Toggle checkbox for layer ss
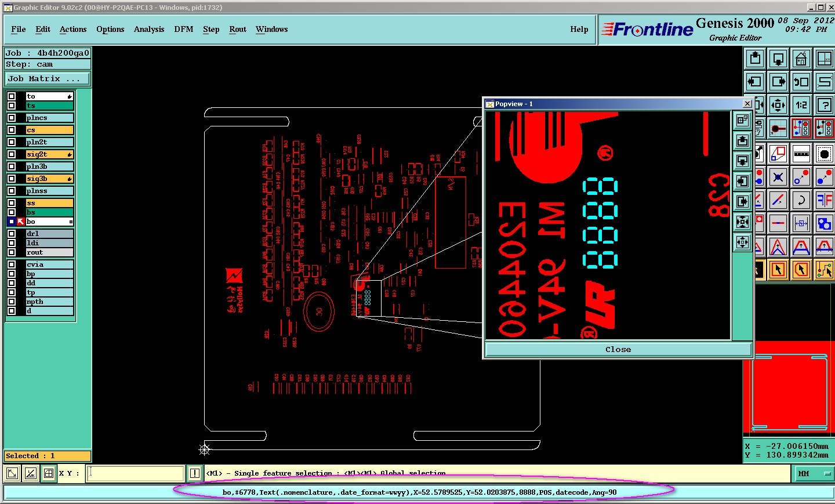Screen dimensions: 835x504 tap(12, 203)
